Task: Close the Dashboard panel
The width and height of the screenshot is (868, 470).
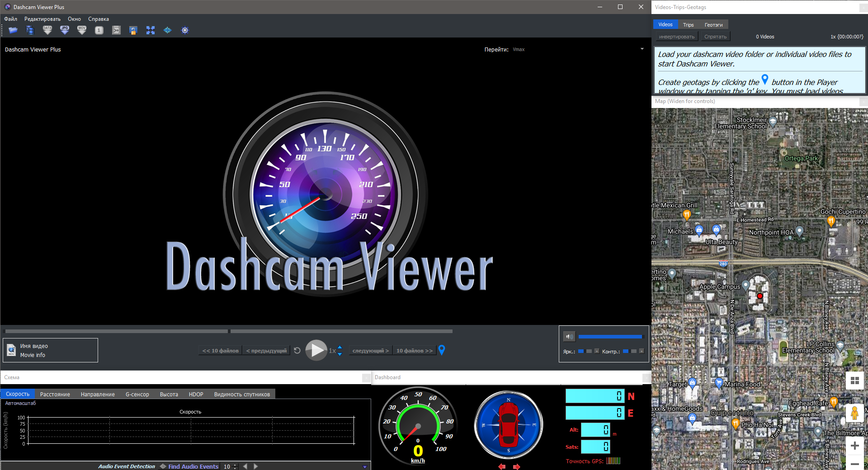Action: point(646,377)
